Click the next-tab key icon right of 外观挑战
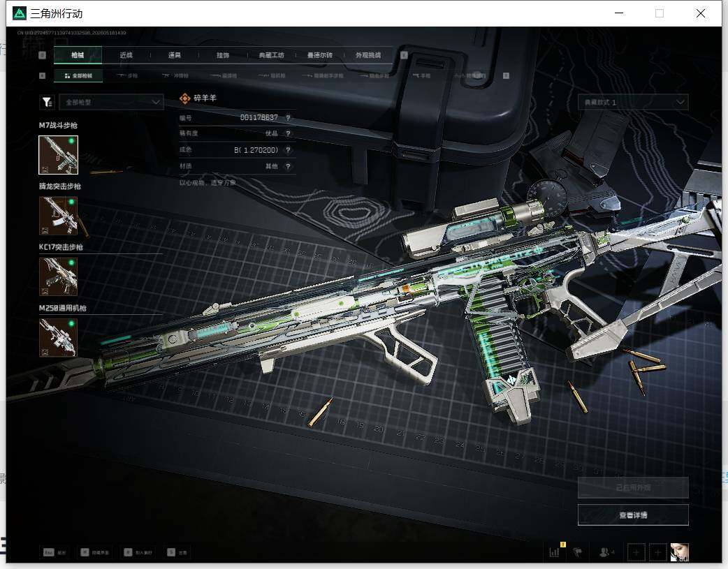The image size is (728, 569). [x=404, y=55]
